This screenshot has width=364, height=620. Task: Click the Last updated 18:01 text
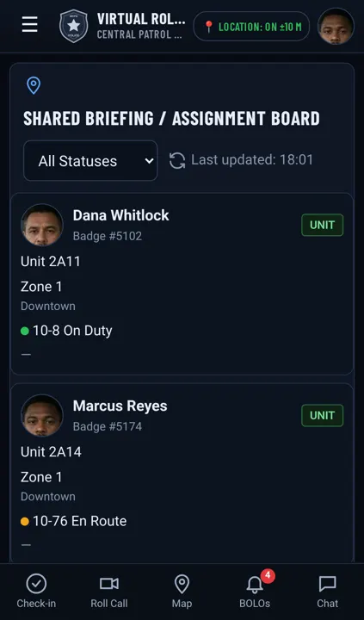252,160
